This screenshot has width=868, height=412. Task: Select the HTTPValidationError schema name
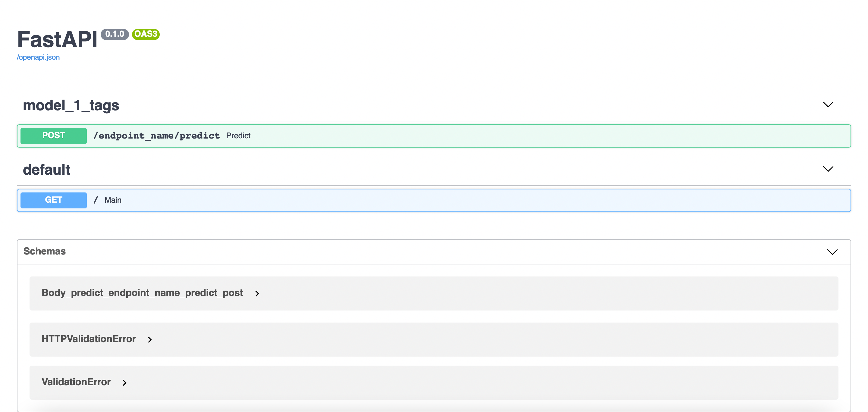pos(89,339)
